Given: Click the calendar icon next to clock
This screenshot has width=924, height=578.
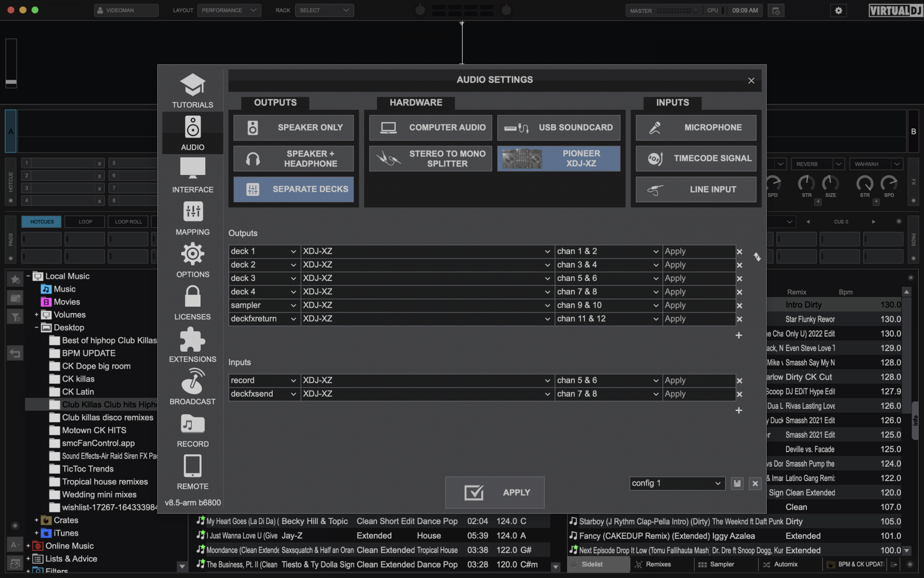Looking at the screenshot, I should click(x=776, y=10).
